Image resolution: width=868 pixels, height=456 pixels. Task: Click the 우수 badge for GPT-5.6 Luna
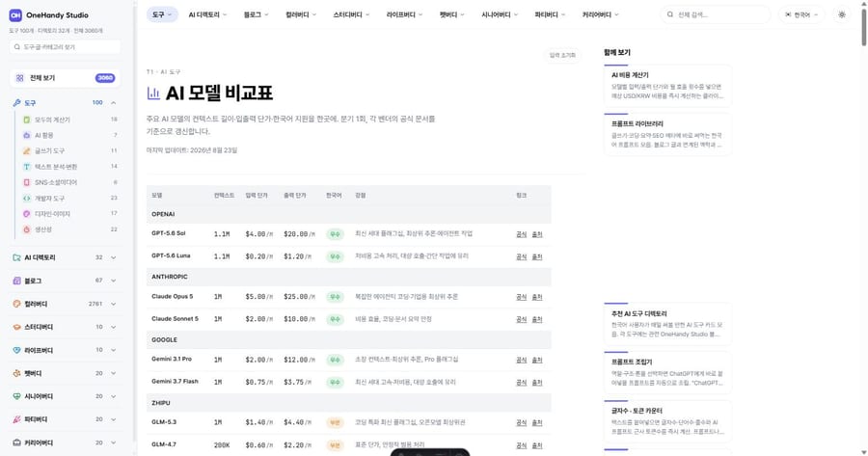point(335,256)
